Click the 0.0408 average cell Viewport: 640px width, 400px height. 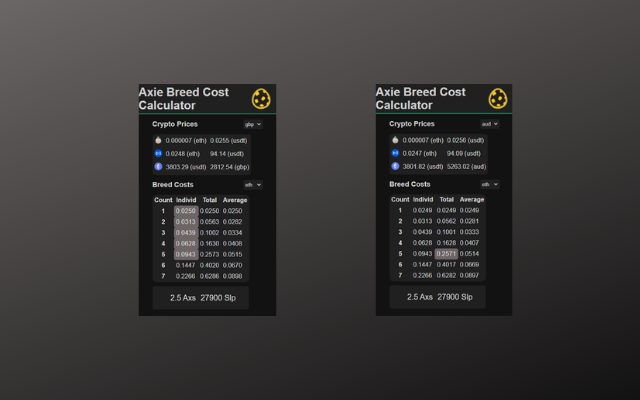tap(233, 244)
